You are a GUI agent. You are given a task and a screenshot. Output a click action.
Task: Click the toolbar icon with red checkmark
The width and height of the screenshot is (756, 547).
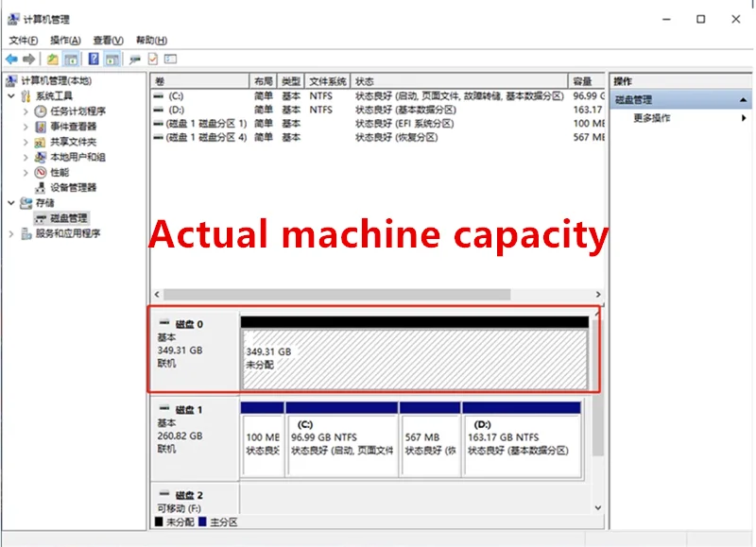(x=152, y=59)
